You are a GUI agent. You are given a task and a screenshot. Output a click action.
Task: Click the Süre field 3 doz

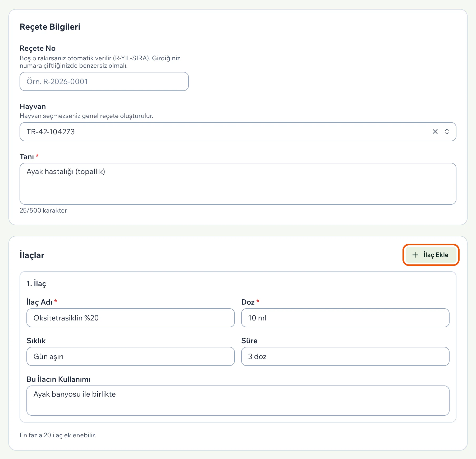point(345,356)
